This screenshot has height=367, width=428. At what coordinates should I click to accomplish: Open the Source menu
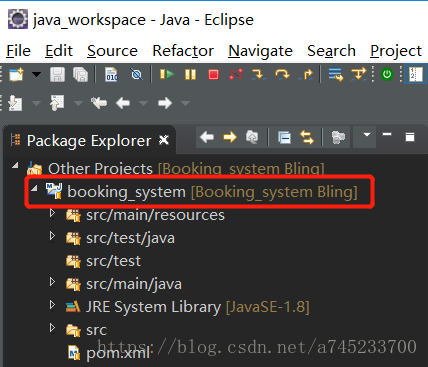tap(112, 51)
